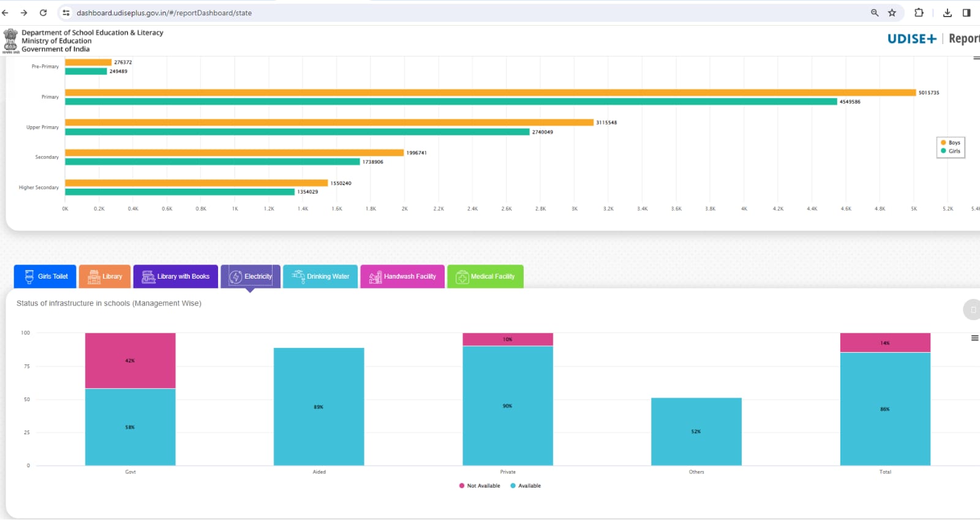This screenshot has height=520, width=980.
Task: Click the browser zoom magnifier icon
Action: 875,13
